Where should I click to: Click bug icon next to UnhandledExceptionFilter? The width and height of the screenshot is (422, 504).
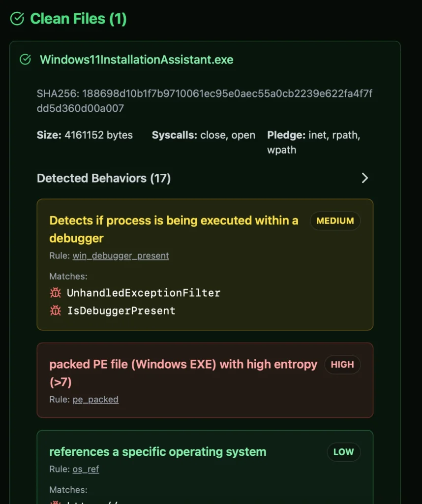[56, 293]
